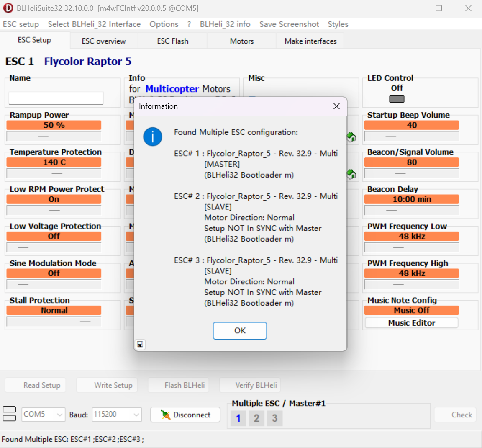Click the "Flycolor Raptor 5" ESC title
Image resolution: width=482 pixels, height=448 pixels.
point(87,62)
